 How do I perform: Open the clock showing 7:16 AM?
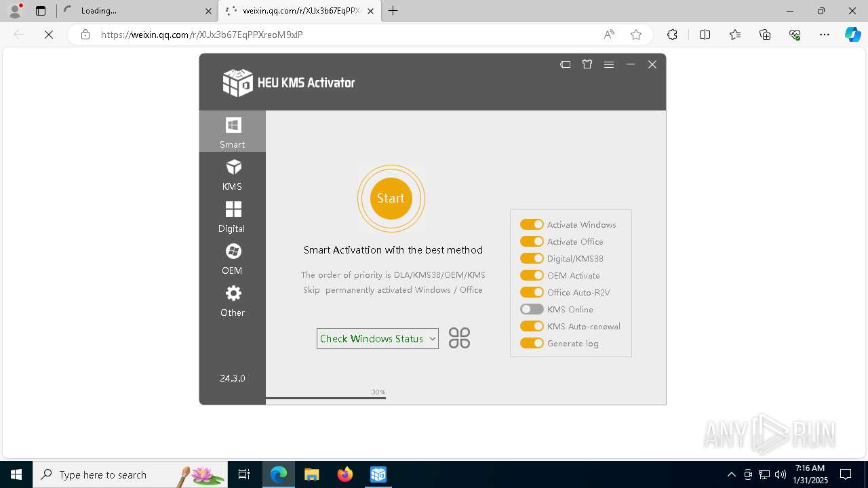tap(810, 474)
